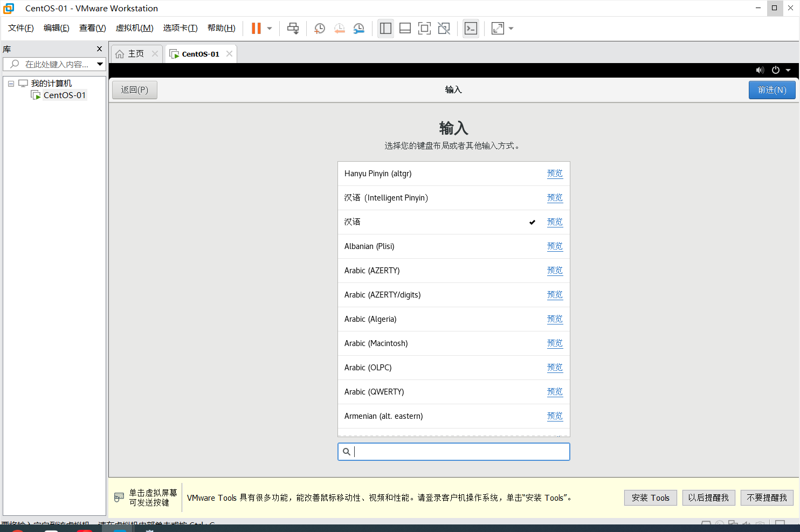Viewport: 800px width, 532px height.
Task: Revert to snapshot icon in toolbar
Action: 339,29
